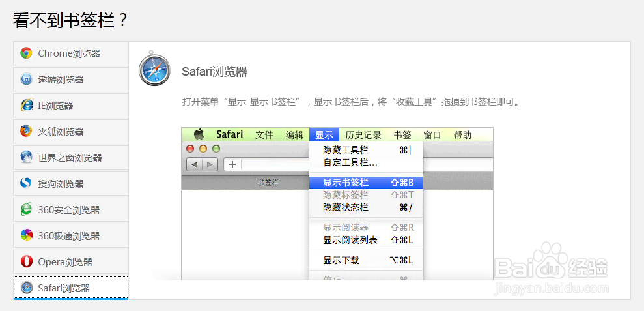Image resolution: width=644 pixels, height=311 pixels.
Task: Choose 显示阅读列表 menu item
Action: (x=366, y=239)
